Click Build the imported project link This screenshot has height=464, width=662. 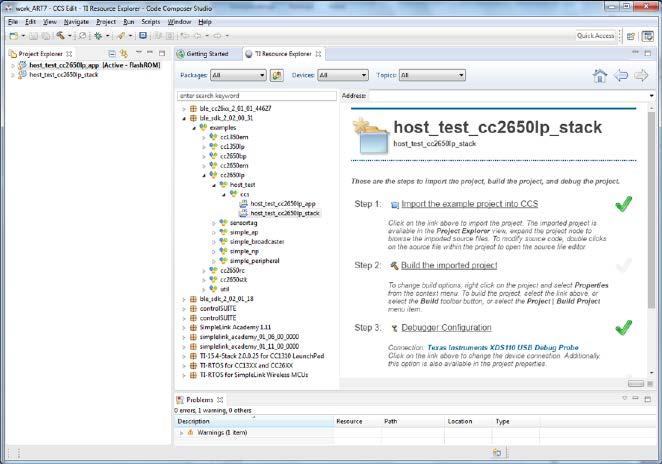pos(449,265)
